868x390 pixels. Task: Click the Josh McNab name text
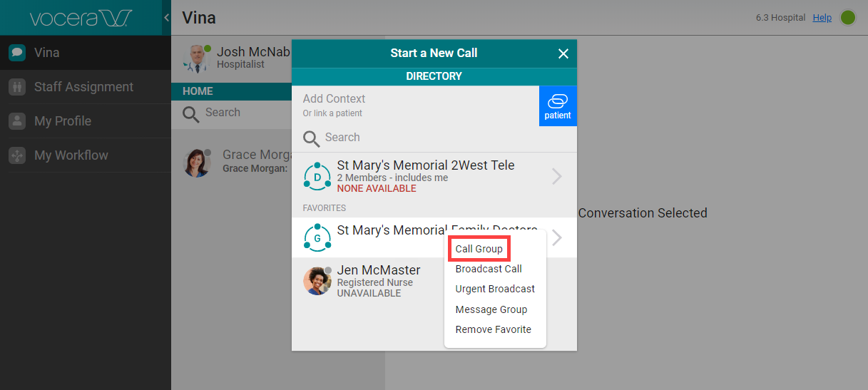coord(253,52)
